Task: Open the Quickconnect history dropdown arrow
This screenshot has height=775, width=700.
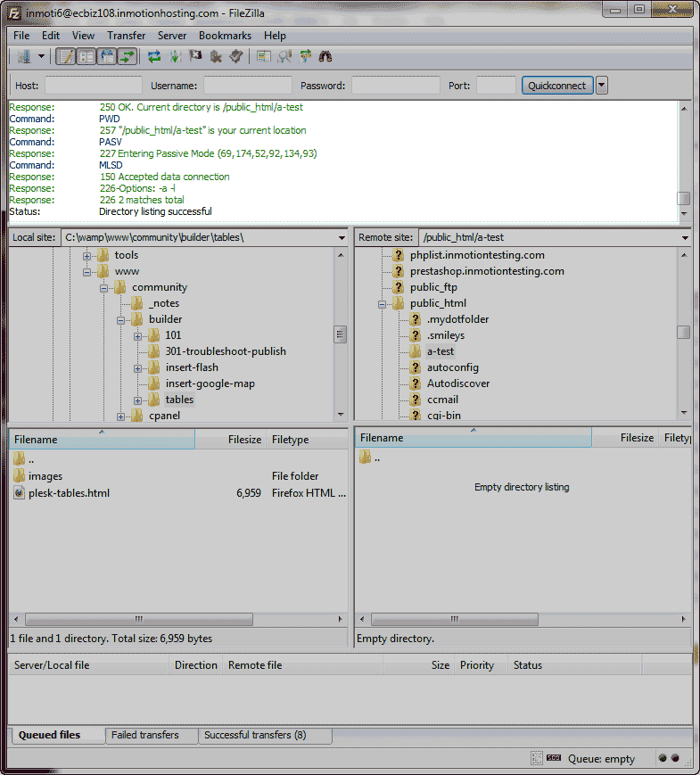Action: coord(602,86)
